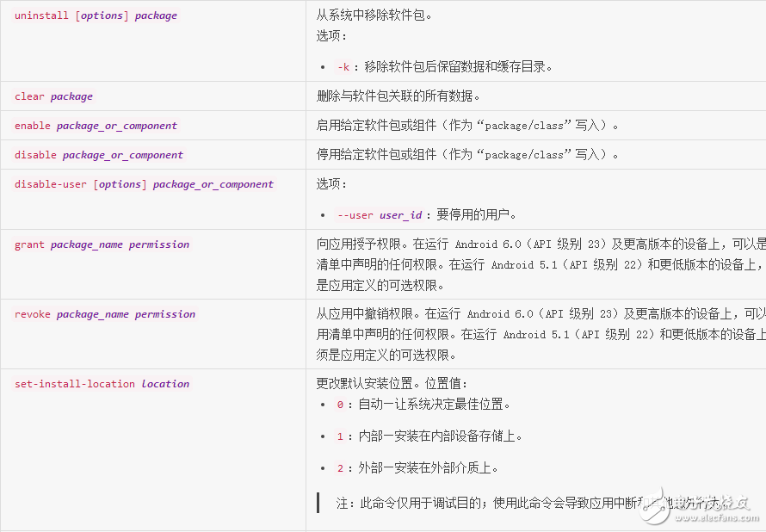Image resolution: width=766 pixels, height=532 pixels.
Task: Click the "--user user_id" option
Action: tap(379, 215)
